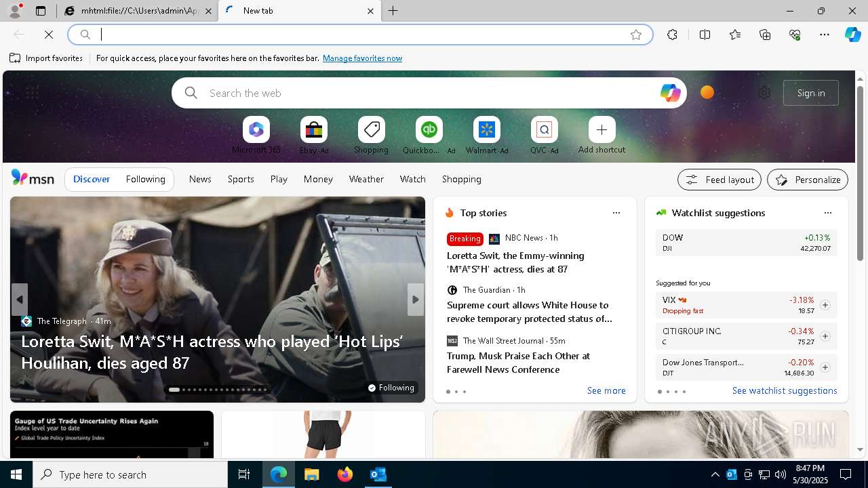Open the tab actions menu icon
This screenshot has width=868, height=488.
click(x=41, y=11)
